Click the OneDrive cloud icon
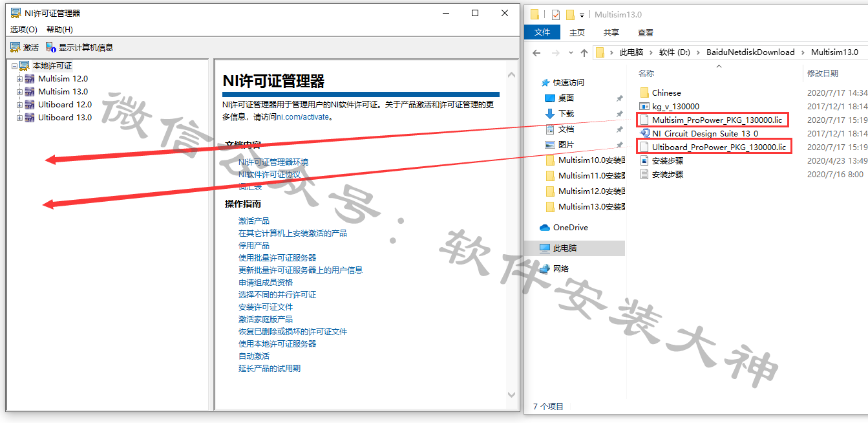Image resolution: width=868 pixels, height=423 pixels. (544, 227)
